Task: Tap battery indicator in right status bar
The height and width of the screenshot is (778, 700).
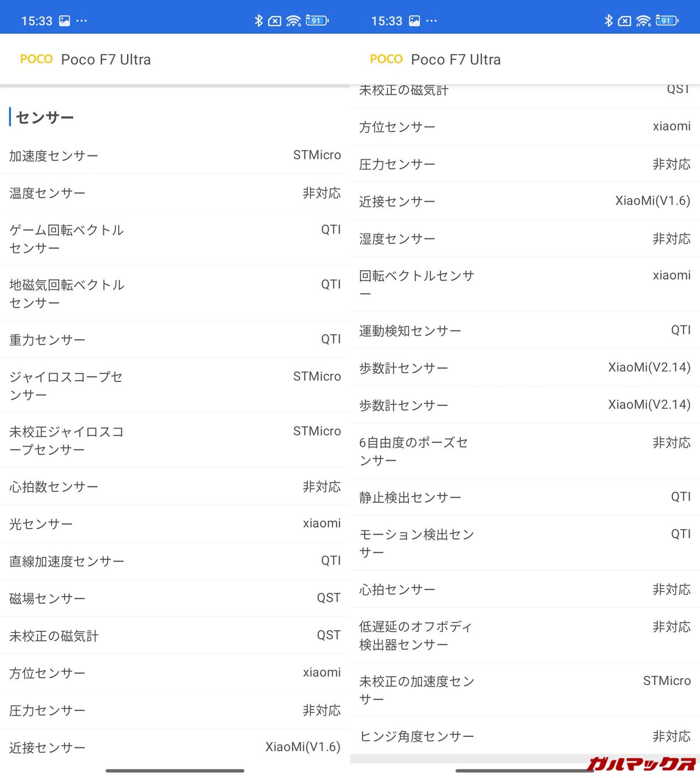Action: 667,21
